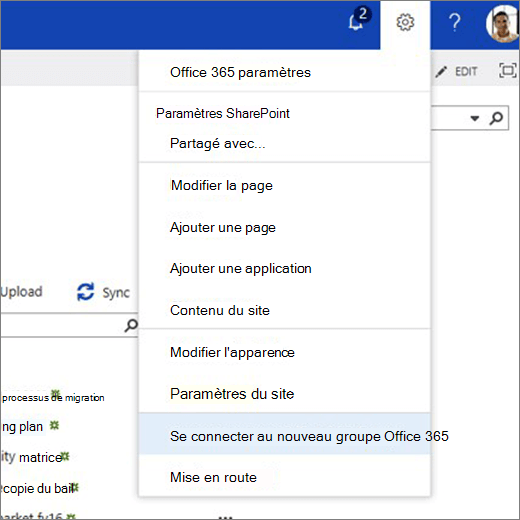Click the EDIT text button
This screenshot has width=520, height=520.
coord(466,71)
